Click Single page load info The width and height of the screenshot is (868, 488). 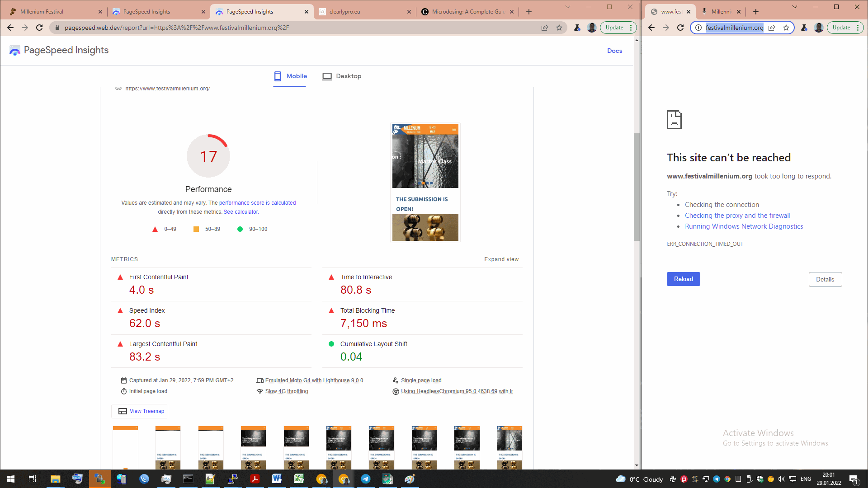pos(421,380)
